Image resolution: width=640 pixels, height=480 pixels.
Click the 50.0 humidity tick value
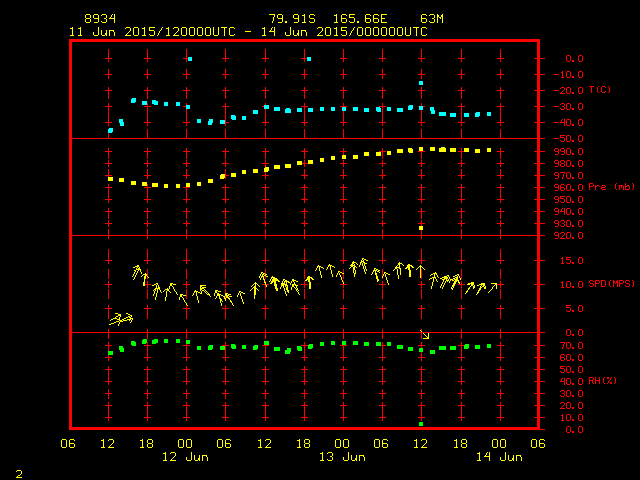pyautogui.click(x=571, y=370)
